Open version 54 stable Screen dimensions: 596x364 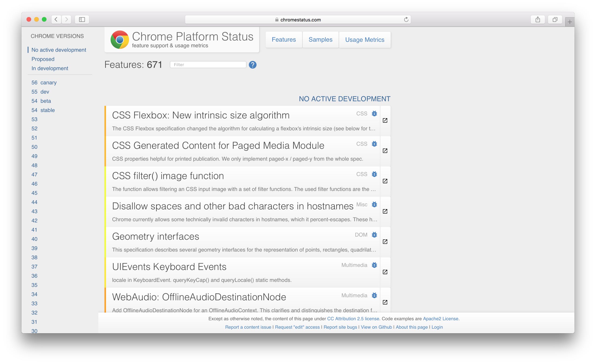pos(43,110)
